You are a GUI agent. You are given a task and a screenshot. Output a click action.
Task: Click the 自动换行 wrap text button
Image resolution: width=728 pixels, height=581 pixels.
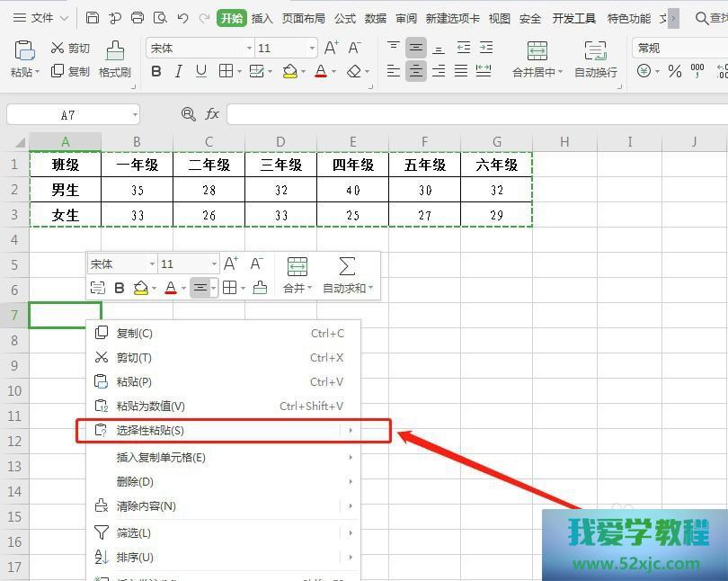point(595,58)
